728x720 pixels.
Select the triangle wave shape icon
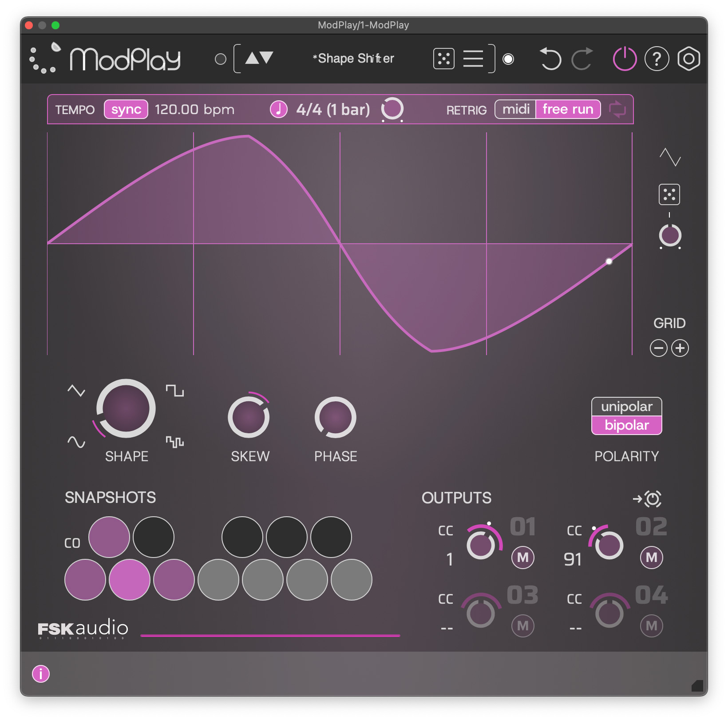[x=76, y=391]
